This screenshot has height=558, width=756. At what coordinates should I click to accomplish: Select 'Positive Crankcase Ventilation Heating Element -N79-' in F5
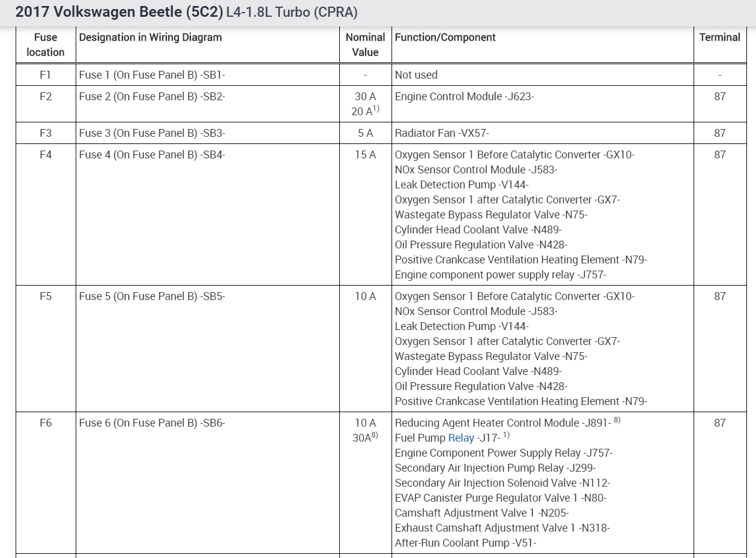(521, 401)
